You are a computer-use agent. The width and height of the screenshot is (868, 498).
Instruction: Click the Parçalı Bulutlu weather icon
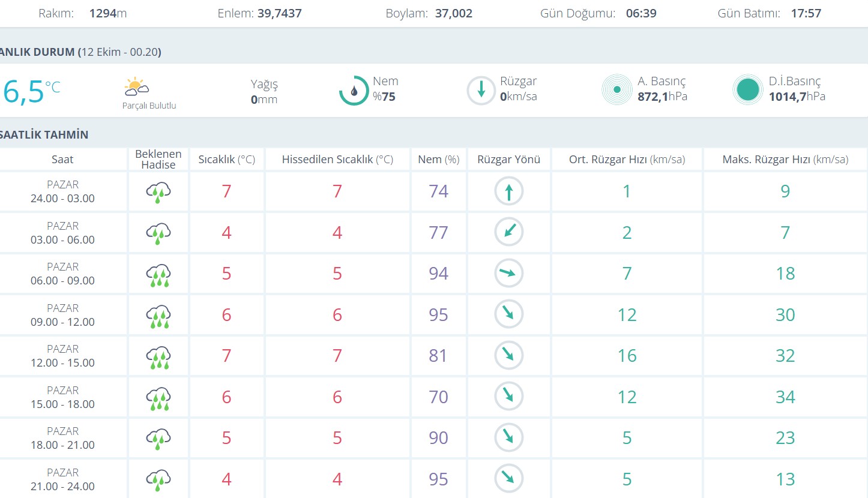[136, 87]
